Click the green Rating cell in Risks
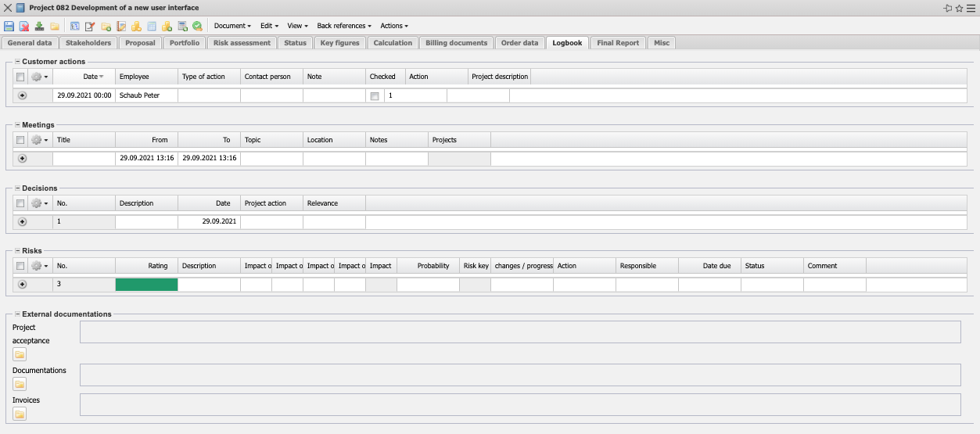Image resolution: width=980 pixels, height=434 pixels. tap(146, 285)
